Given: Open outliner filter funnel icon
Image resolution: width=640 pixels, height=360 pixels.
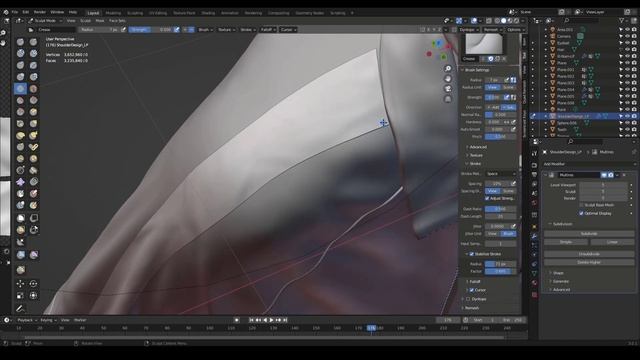Looking at the screenshot, I should click(x=622, y=20).
